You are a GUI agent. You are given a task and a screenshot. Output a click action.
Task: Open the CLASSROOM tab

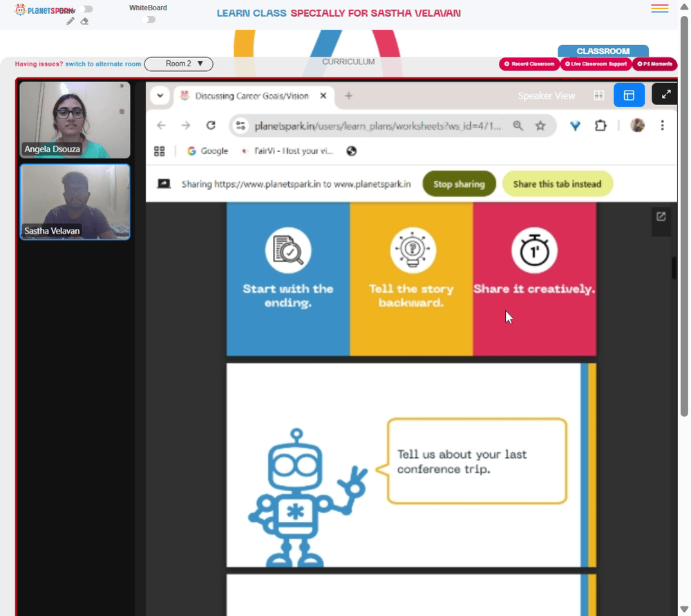click(x=603, y=51)
